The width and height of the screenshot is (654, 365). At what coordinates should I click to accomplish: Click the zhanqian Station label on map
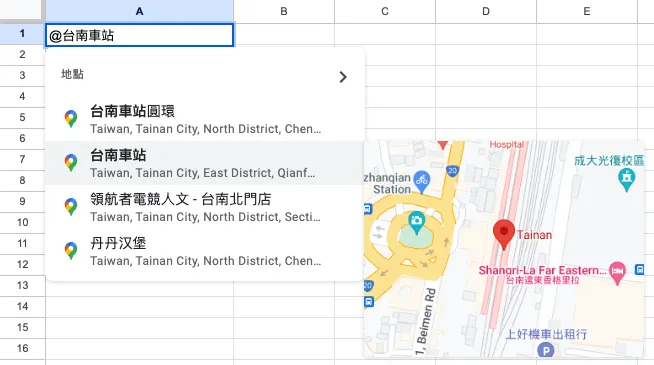pos(388,184)
